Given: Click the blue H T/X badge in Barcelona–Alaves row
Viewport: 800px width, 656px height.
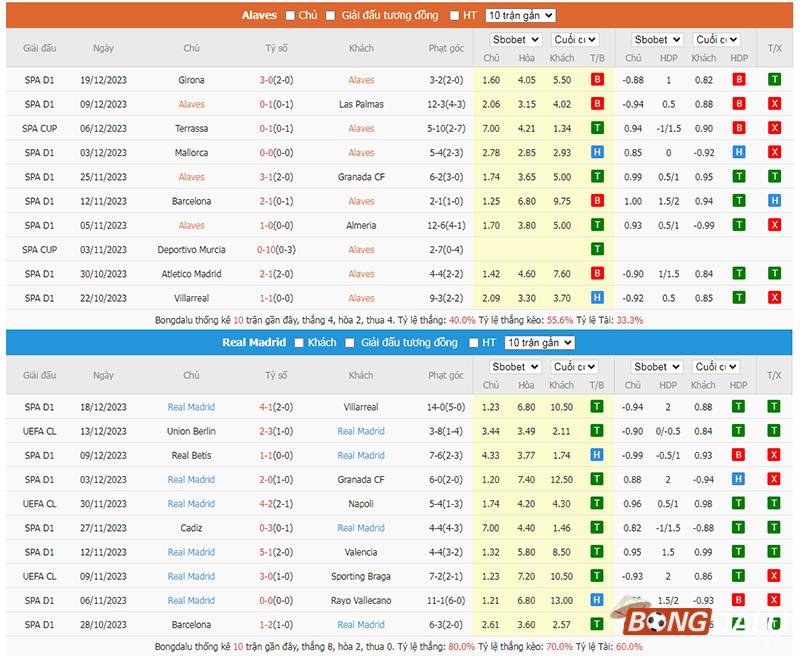Looking at the screenshot, I should click(x=774, y=201).
